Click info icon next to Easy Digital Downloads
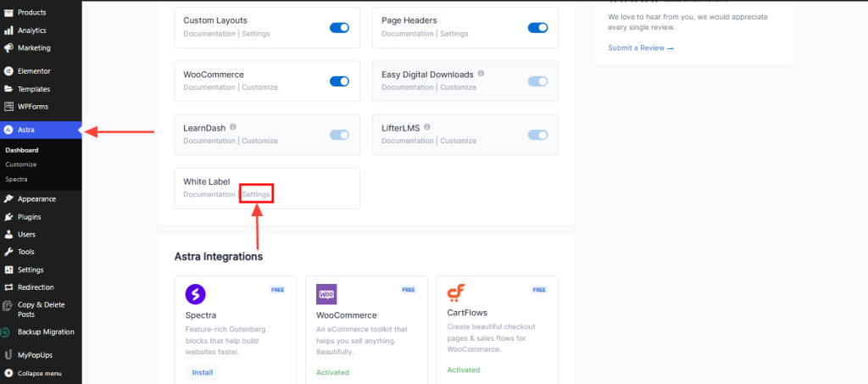 (x=481, y=74)
